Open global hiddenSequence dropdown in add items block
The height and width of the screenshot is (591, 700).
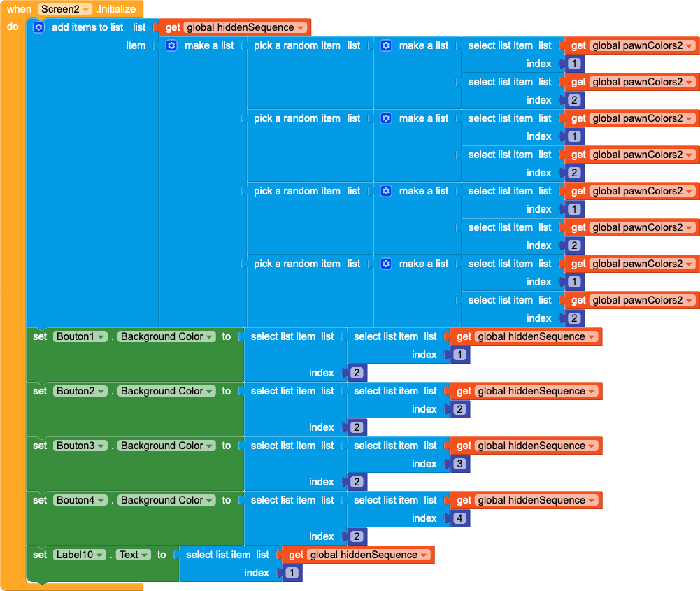[x=301, y=27]
